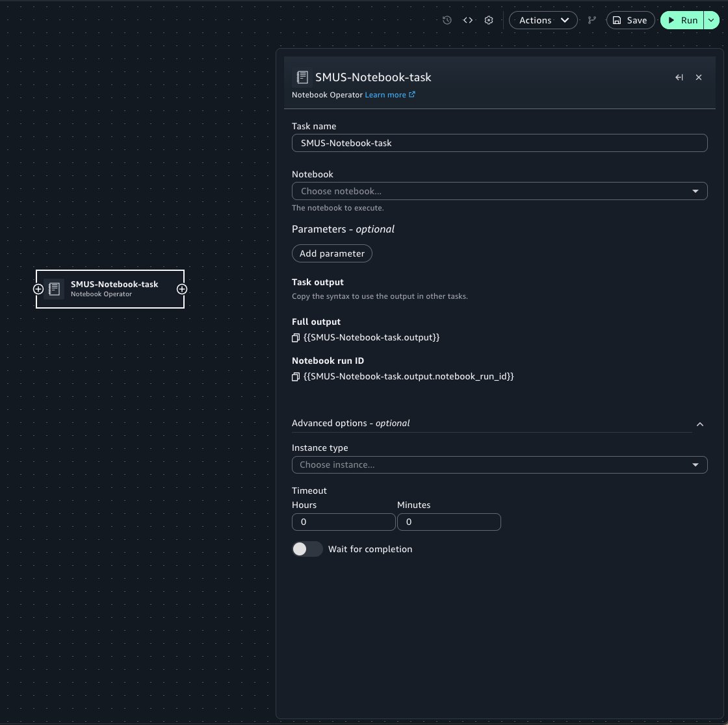Screen dimensions: 728x725
Task: Click the git branch icon
Action: pyautogui.click(x=591, y=20)
